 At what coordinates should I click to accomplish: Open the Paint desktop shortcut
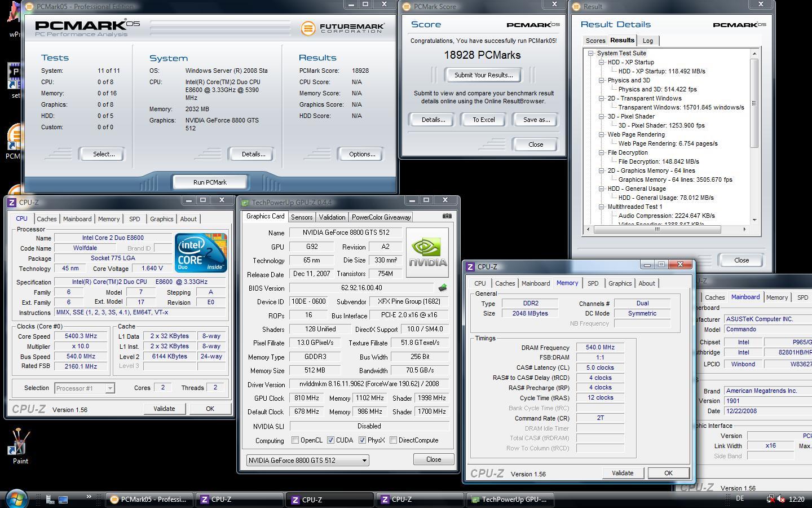tap(20, 446)
